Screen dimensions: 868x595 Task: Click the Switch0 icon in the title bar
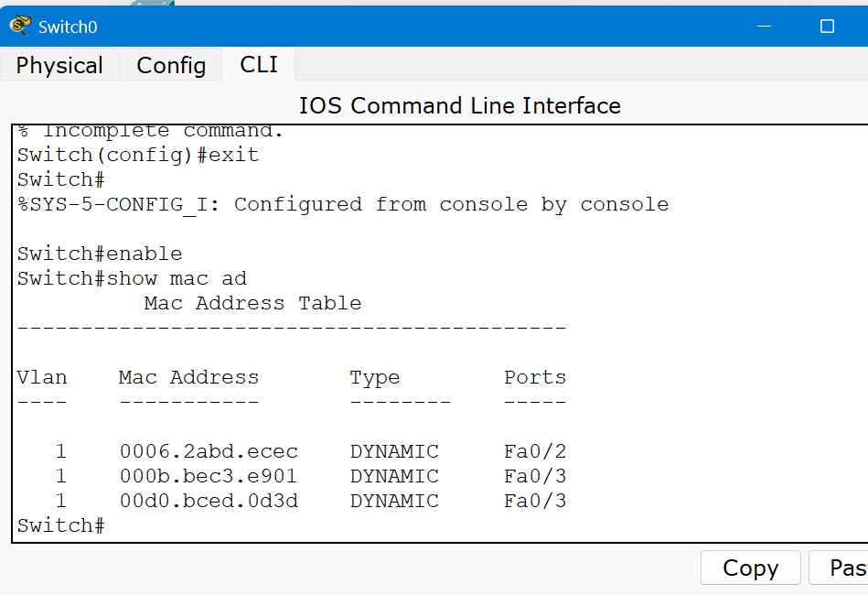(20, 27)
